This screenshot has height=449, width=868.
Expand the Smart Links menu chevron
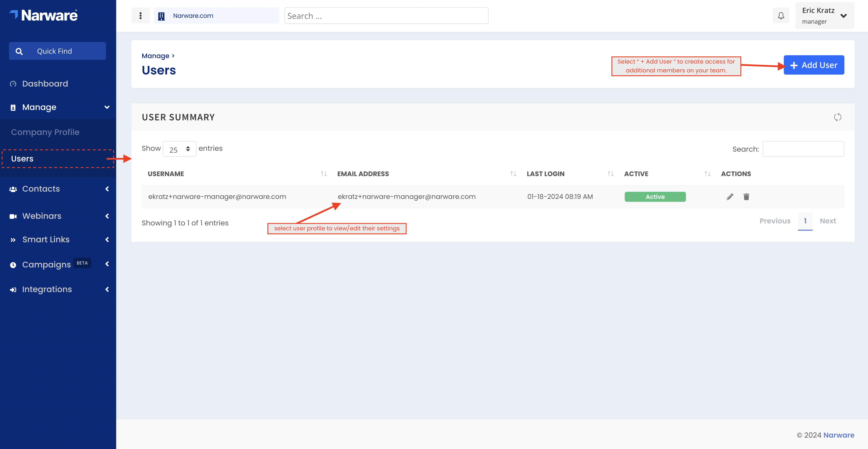click(x=107, y=239)
